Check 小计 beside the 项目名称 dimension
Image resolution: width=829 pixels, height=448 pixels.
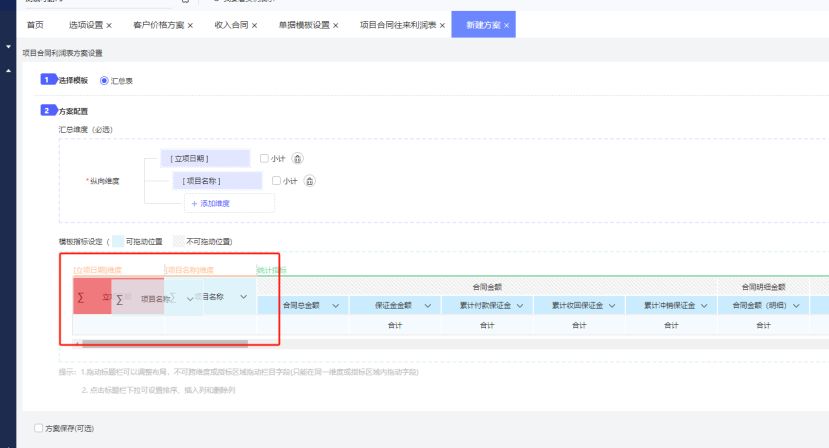(x=277, y=181)
